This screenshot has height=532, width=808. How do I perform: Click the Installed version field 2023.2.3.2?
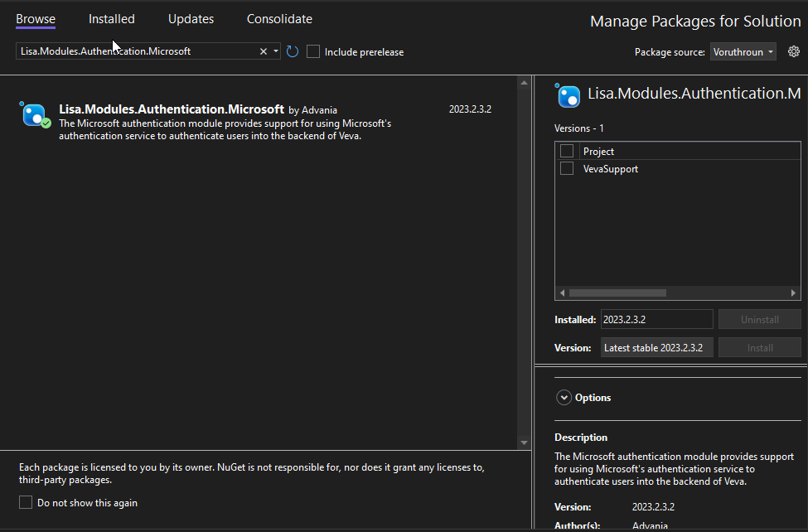point(657,320)
